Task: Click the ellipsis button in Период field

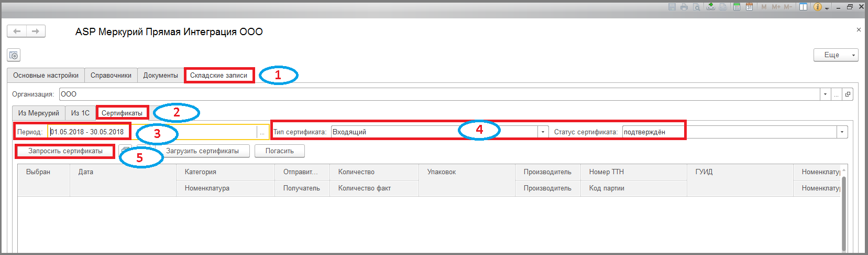Action: 262,132
